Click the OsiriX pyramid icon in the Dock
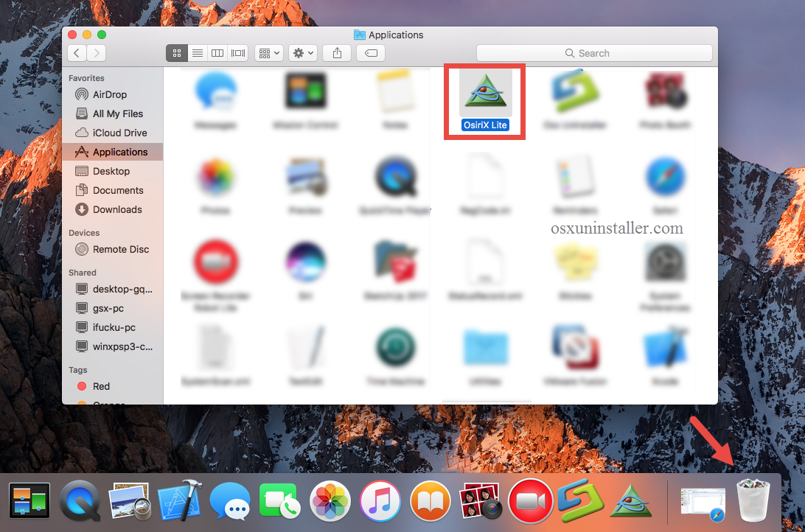805x532 pixels. point(630,501)
